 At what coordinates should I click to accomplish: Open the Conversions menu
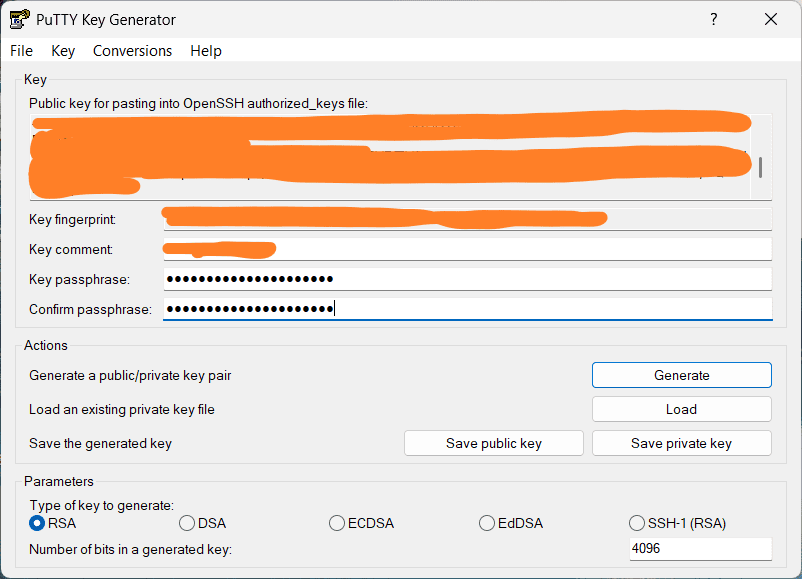[x=132, y=51]
